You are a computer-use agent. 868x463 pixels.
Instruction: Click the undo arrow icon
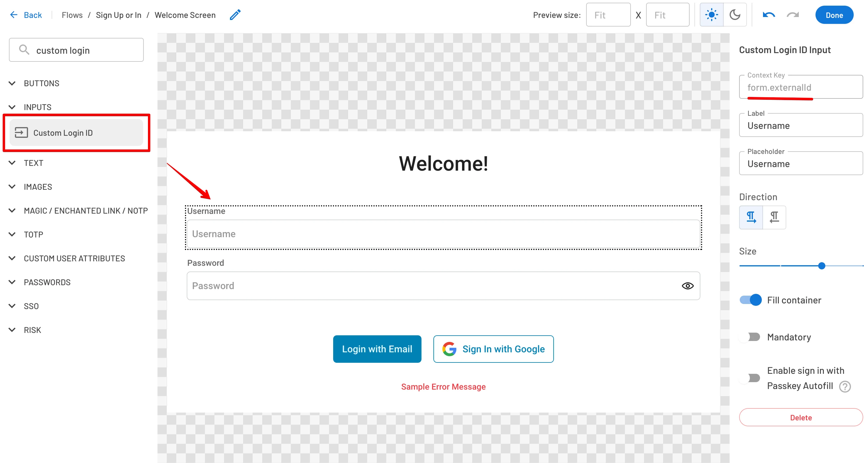point(769,15)
